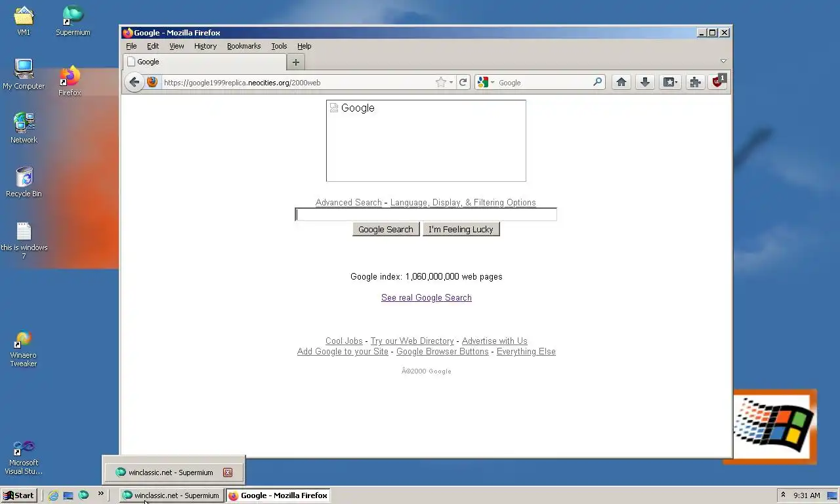Click the Google index page count text

click(x=427, y=277)
